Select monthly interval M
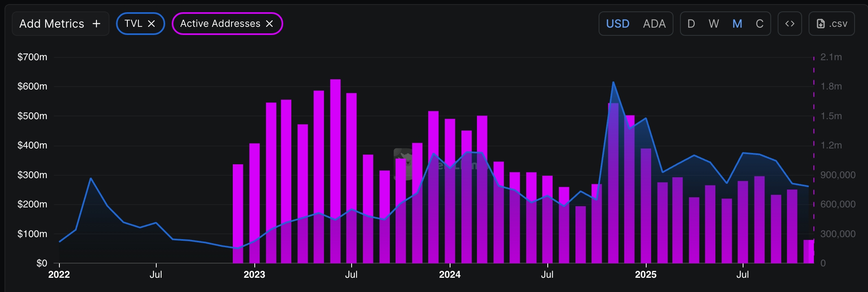Viewport: 868px width, 292px height. point(737,24)
